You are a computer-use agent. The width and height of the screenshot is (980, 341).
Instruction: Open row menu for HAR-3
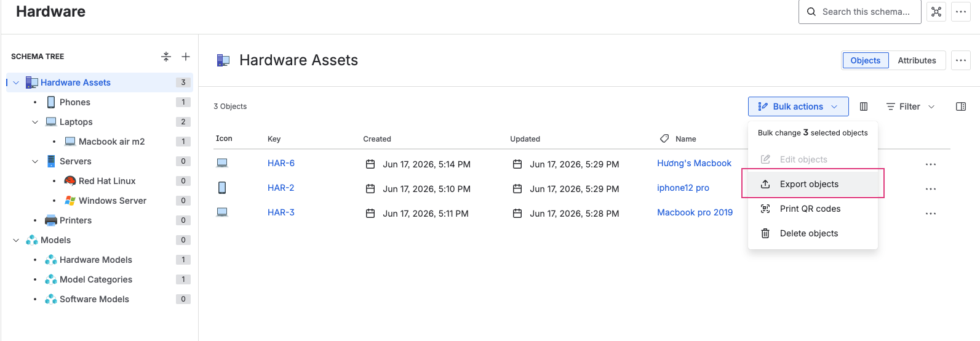click(x=931, y=214)
